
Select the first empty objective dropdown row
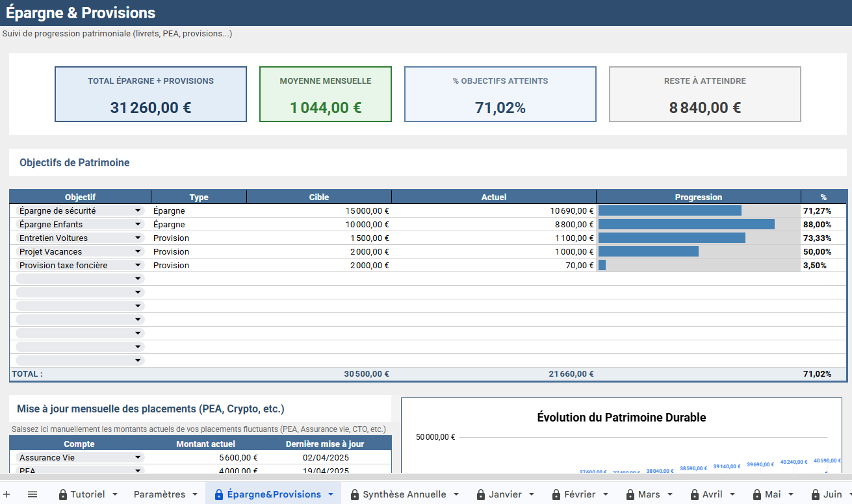coord(79,279)
